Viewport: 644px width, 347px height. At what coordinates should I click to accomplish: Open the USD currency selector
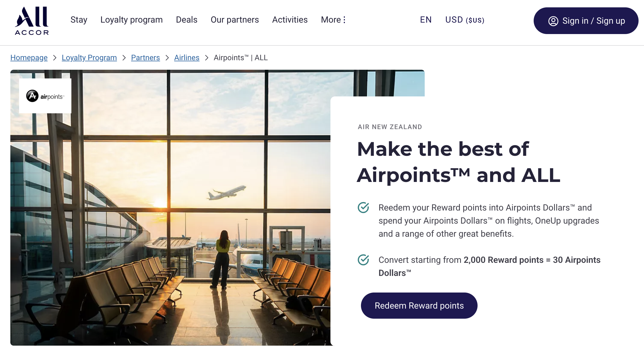coord(465,20)
